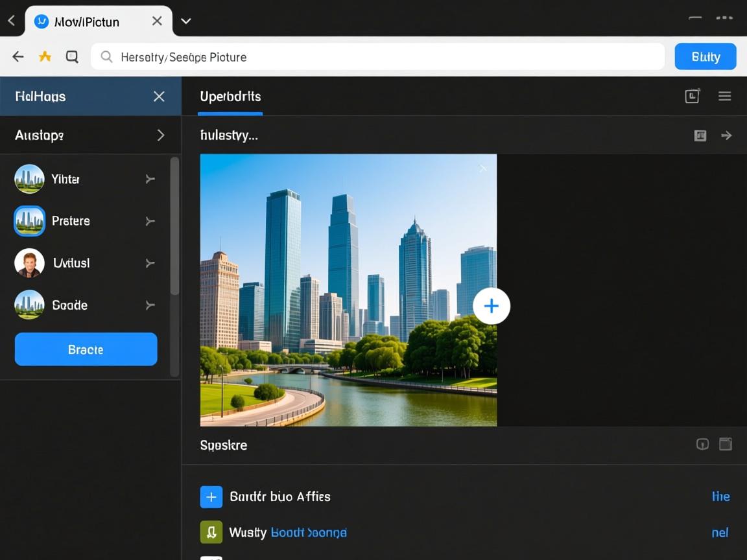Click the magnifier icon beside the star
This screenshot has height=560, width=747.
(72, 57)
